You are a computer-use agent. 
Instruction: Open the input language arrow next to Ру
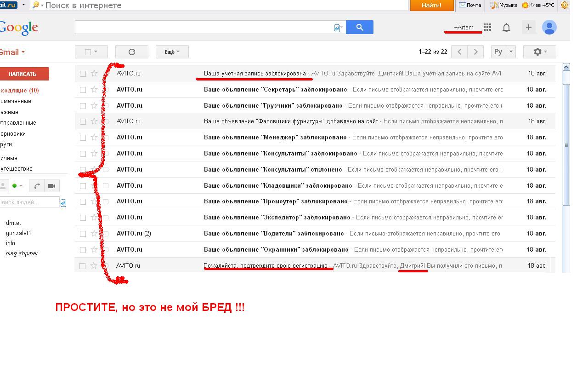[x=511, y=52]
